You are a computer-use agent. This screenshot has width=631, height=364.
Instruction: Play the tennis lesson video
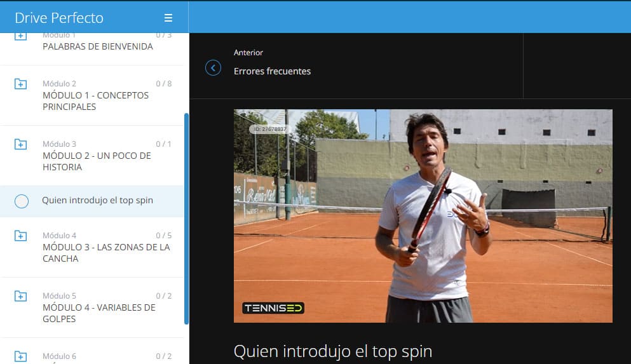point(423,216)
